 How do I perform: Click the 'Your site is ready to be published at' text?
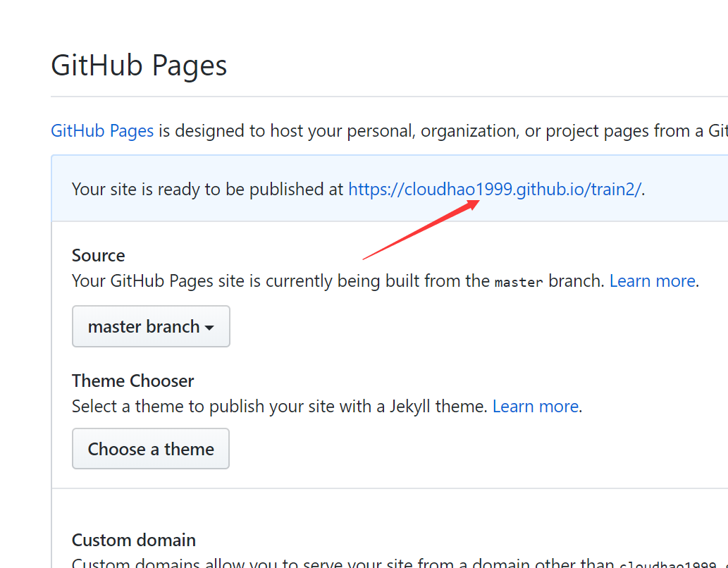pos(207,190)
